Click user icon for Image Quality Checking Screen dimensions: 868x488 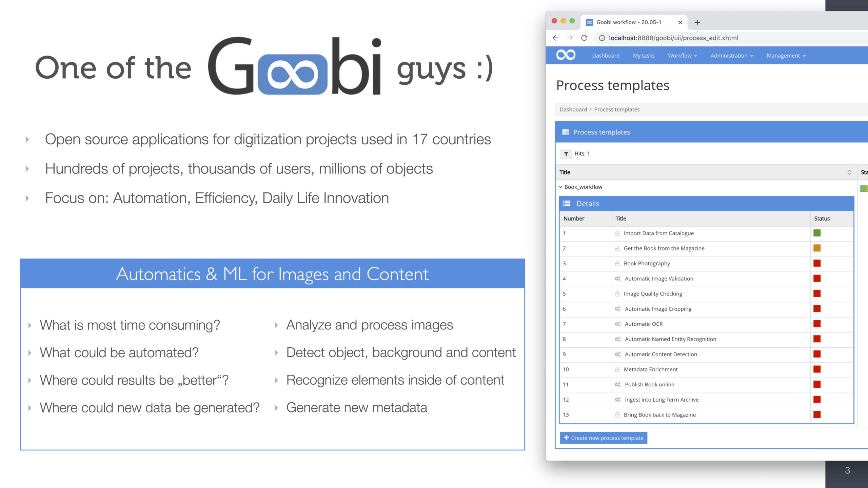click(617, 294)
